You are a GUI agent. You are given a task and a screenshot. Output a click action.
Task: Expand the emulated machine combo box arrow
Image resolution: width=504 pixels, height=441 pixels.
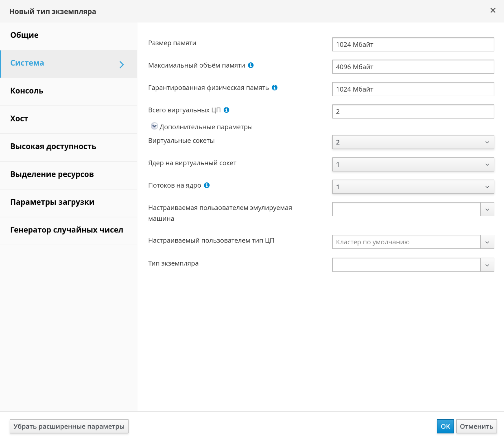487,209
